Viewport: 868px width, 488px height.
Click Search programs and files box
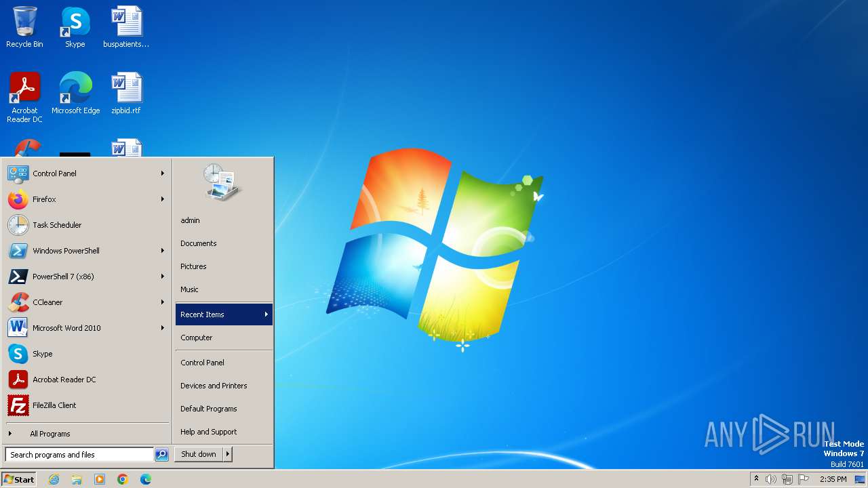[x=79, y=455]
